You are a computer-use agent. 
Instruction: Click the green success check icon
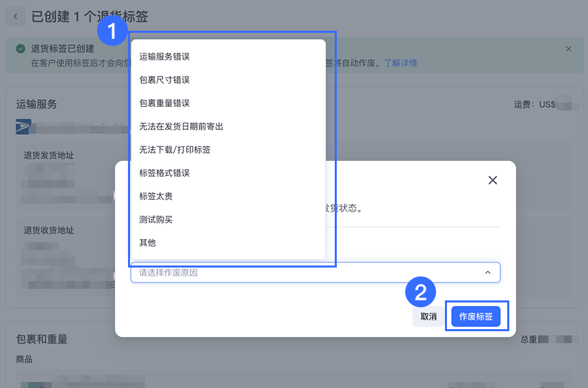click(x=21, y=49)
